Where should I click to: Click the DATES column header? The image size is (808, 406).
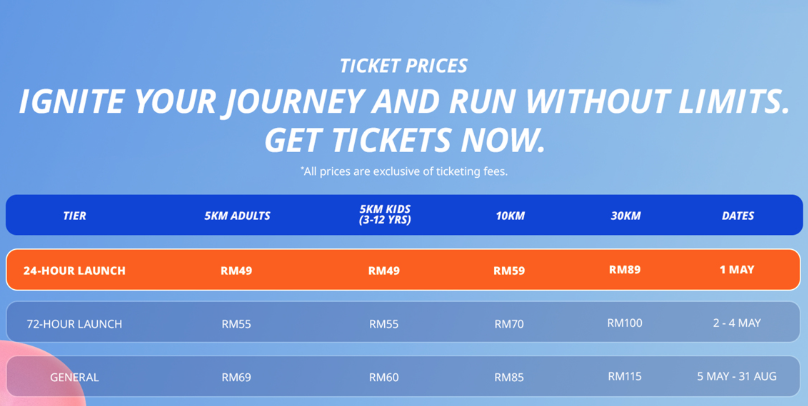738,216
